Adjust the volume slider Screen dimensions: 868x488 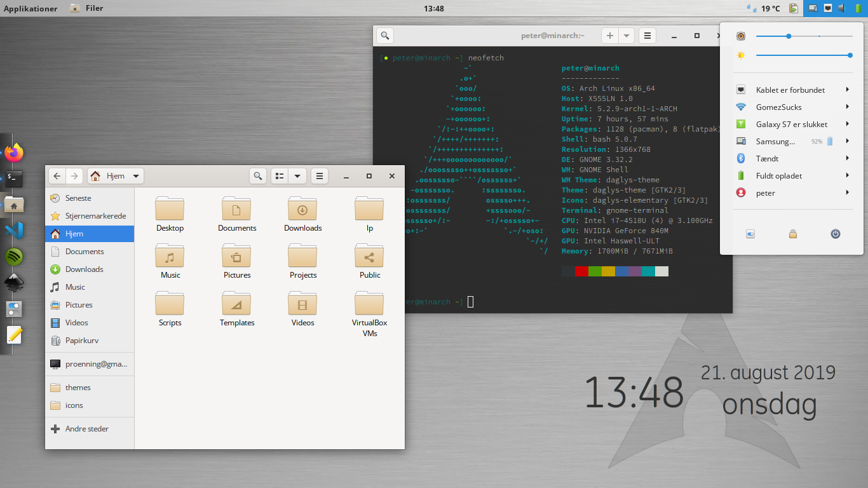coord(804,36)
